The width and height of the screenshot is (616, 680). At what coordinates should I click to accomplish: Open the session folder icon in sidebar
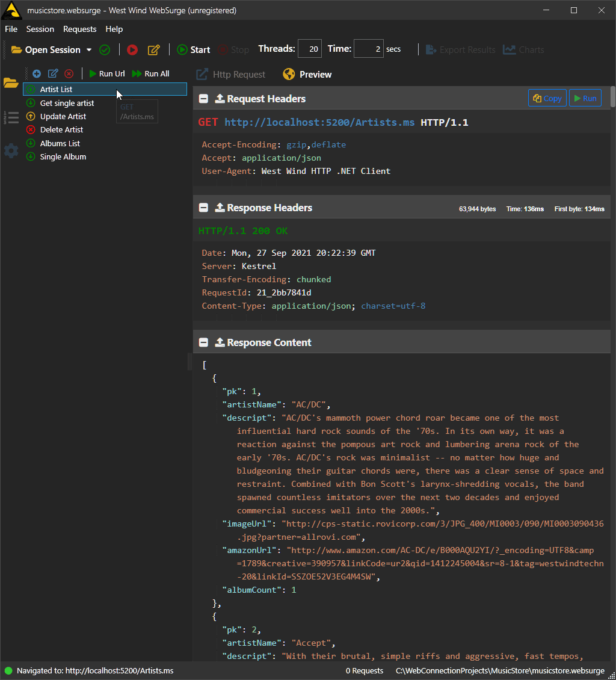point(11,83)
